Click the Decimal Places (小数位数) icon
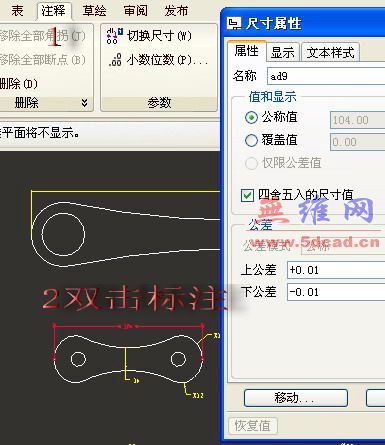This screenshot has width=385, height=445. pos(115,60)
